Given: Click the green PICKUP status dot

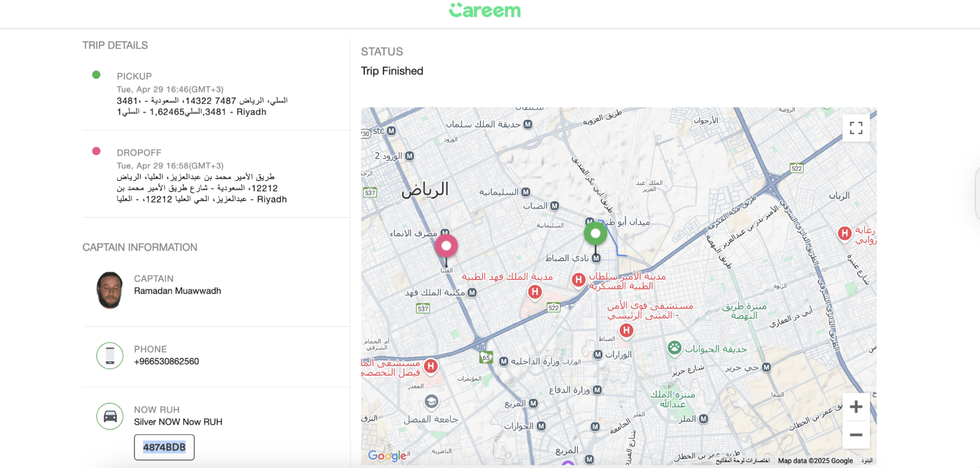Looking at the screenshot, I should [96, 75].
